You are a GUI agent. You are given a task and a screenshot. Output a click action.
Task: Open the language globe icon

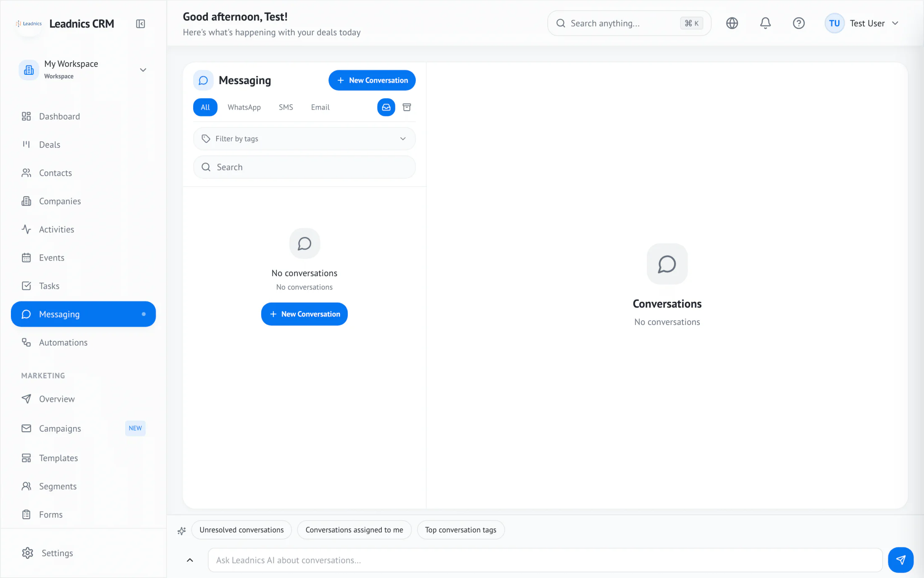(732, 23)
